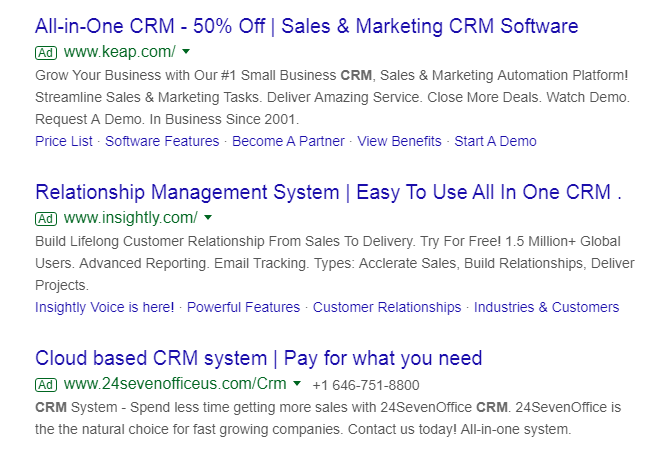The width and height of the screenshot is (660, 462).
Task: Open the Industries & Customers sitelink
Action: point(546,307)
